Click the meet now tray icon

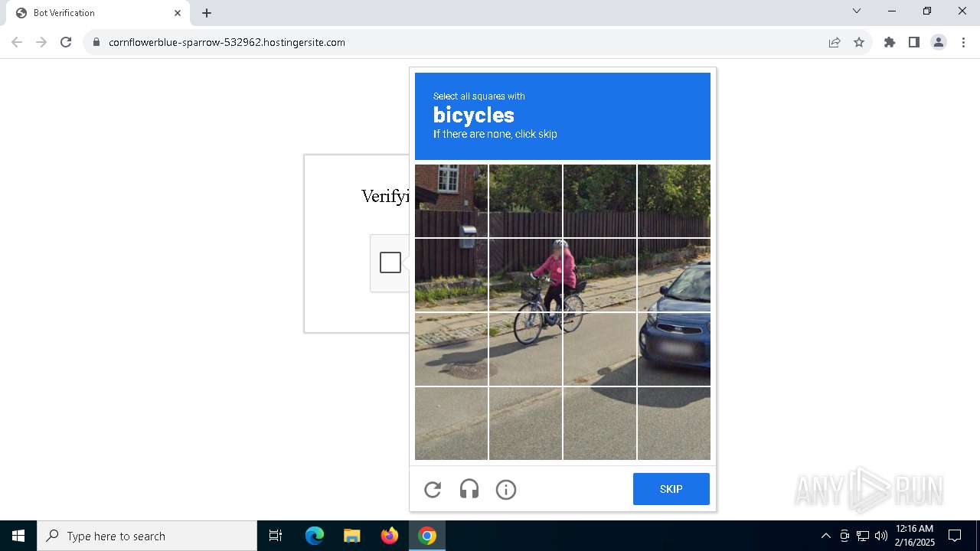point(844,536)
